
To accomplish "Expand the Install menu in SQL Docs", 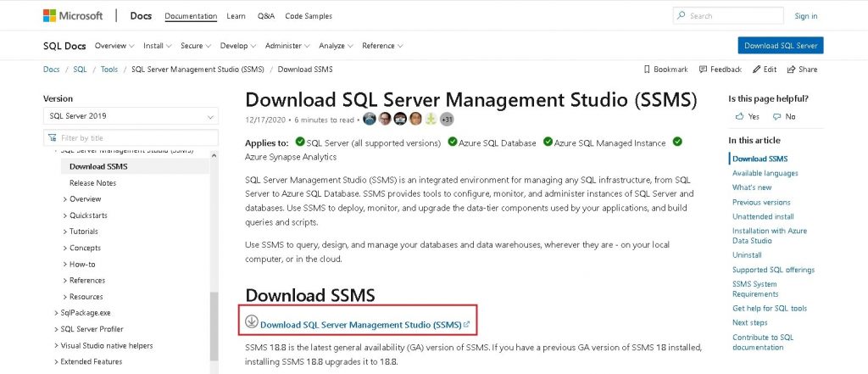I will point(157,46).
